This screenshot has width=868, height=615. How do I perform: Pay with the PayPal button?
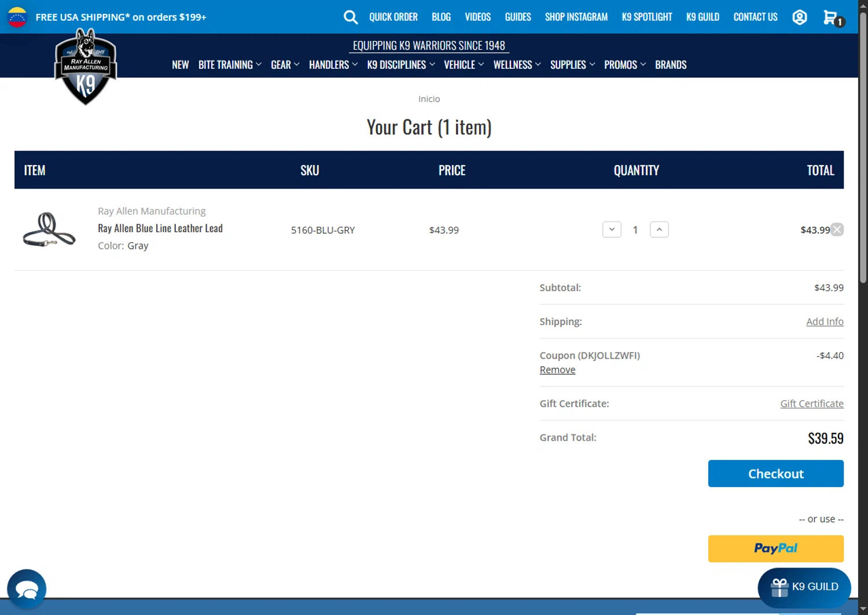coord(776,548)
